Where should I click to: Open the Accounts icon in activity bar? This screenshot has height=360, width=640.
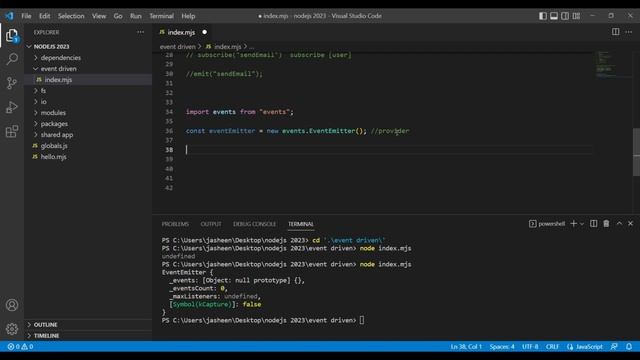pyautogui.click(x=12, y=305)
